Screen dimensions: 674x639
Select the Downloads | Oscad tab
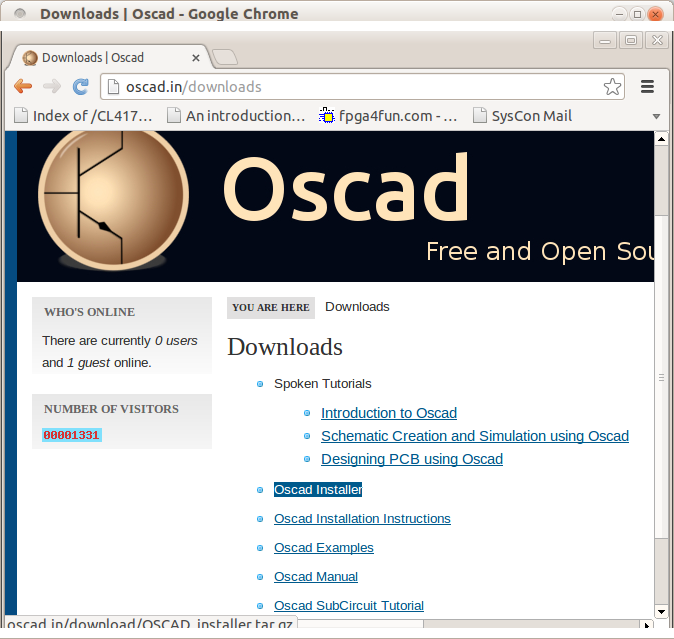coord(110,58)
